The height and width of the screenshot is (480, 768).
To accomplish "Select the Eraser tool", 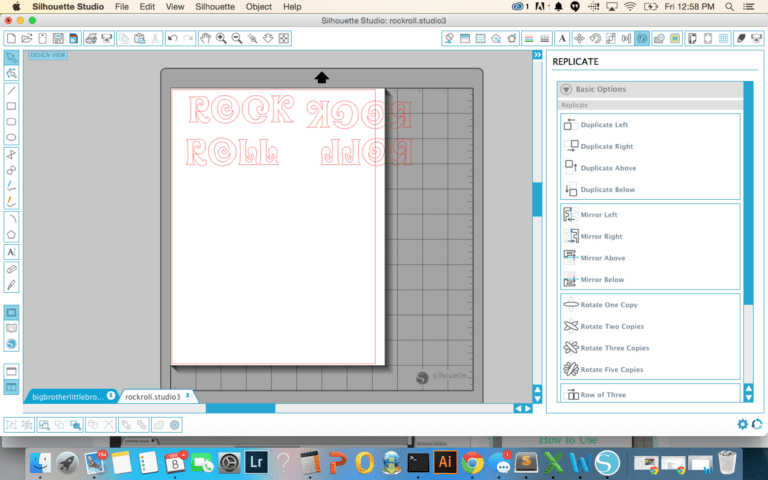I will (11, 269).
